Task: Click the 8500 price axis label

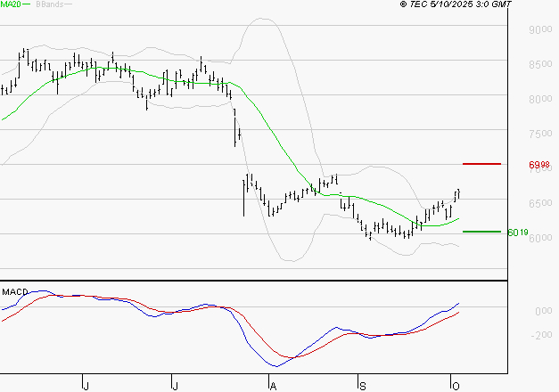Action: coord(540,64)
